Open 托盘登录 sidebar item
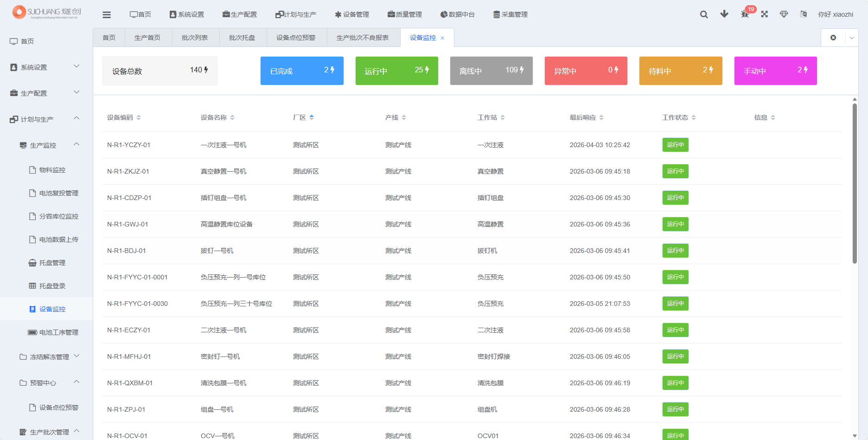 [46, 286]
